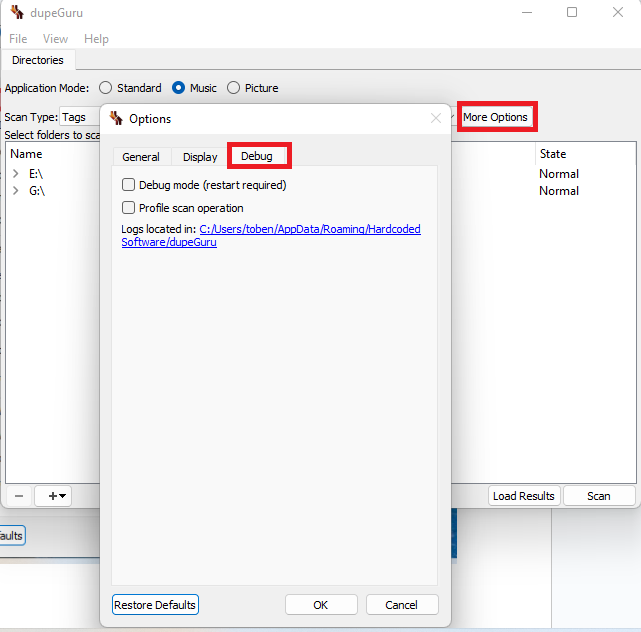The height and width of the screenshot is (632, 641).
Task: Open the Scan Type Tags dropdown
Action: point(80,117)
